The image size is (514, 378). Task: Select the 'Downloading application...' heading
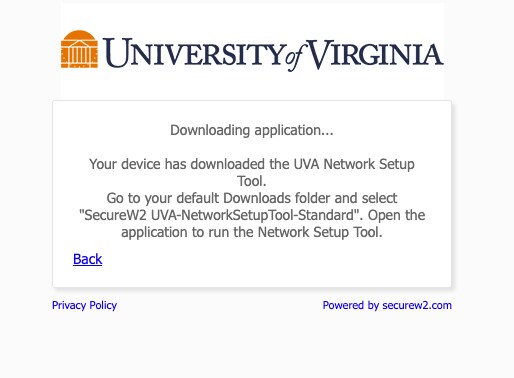tap(252, 130)
